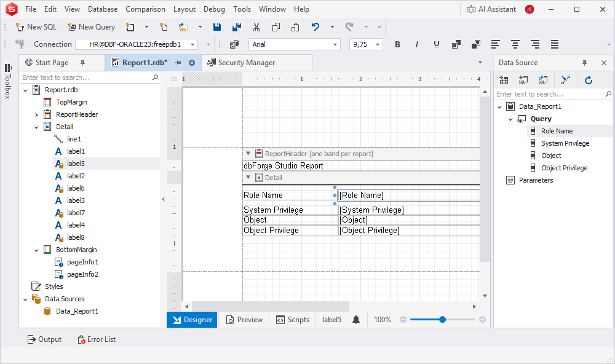Screen dimensions: 615x364
Task: Click the Data Source refresh icon
Action: (x=589, y=81)
